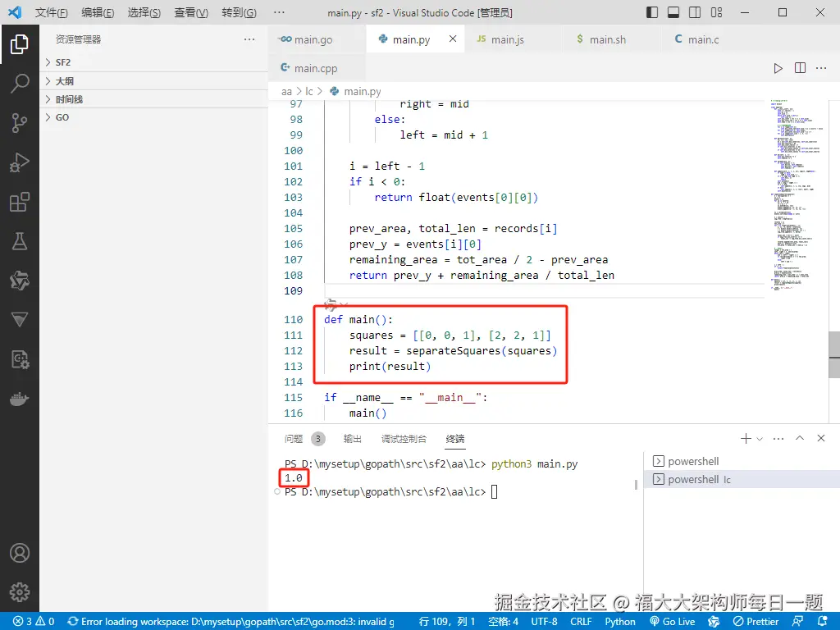Viewport: 840px width, 630px height.
Task: Click 行 109, 列 1 cursor position
Action: (447, 622)
